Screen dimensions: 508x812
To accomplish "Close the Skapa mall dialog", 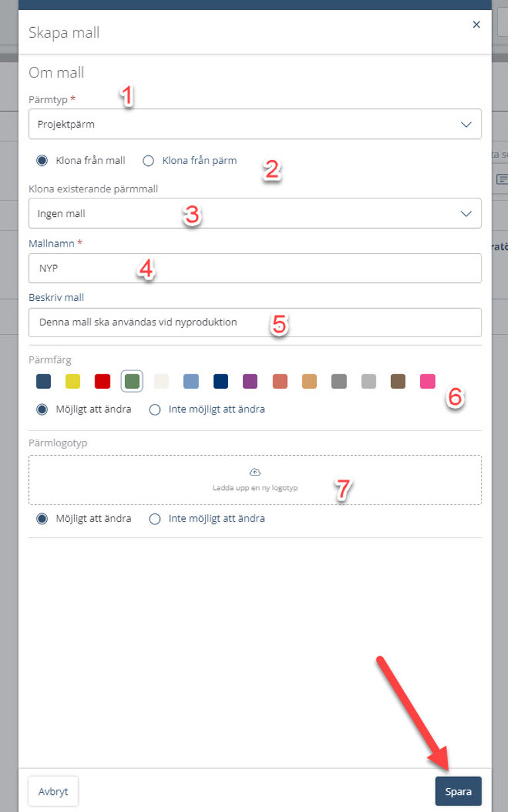I will (x=476, y=24).
